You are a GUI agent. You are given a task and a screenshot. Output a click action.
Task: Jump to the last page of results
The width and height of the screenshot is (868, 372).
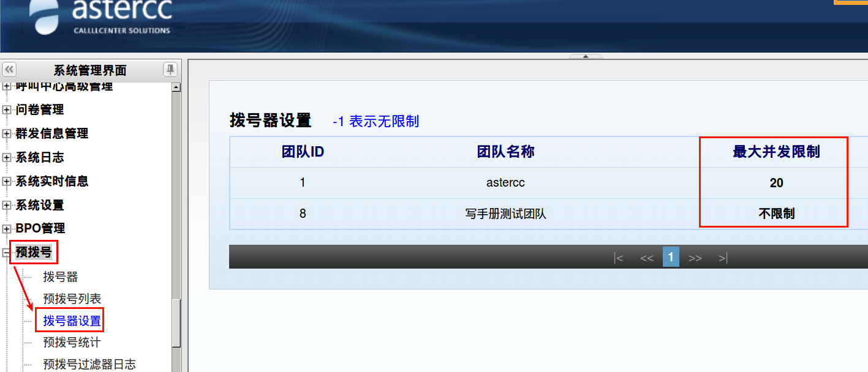coord(723,258)
